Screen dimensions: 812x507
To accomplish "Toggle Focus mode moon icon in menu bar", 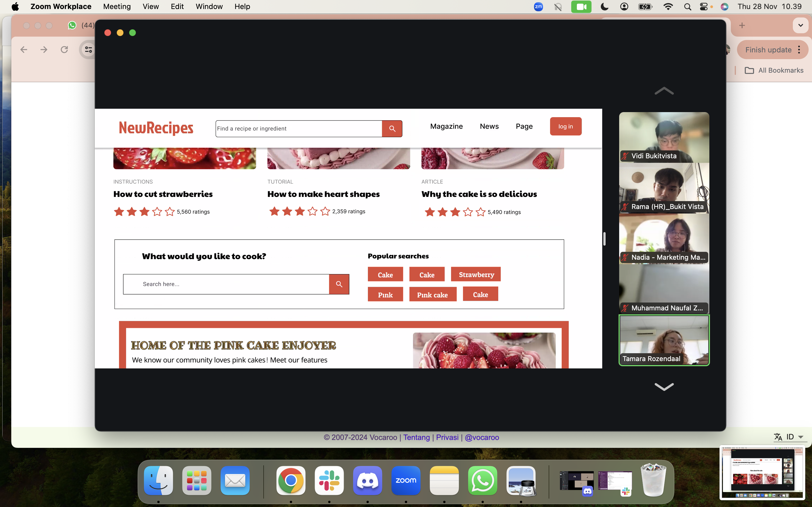I will (x=604, y=7).
